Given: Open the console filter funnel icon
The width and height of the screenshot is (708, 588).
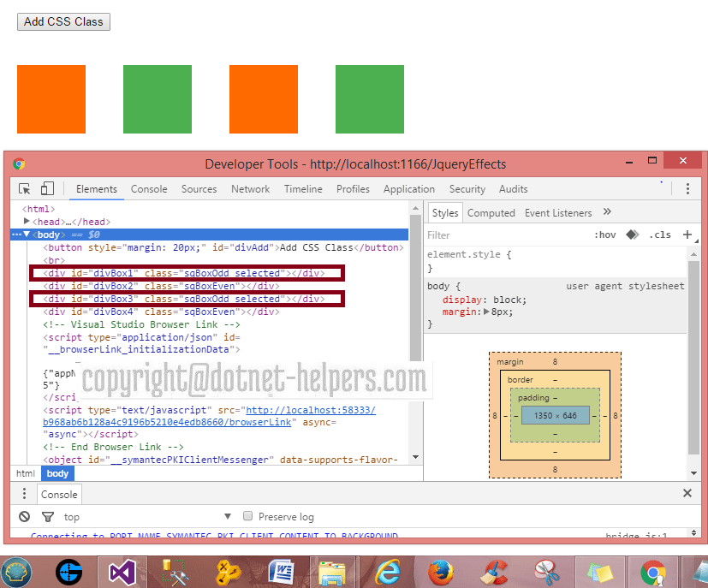Looking at the screenshot, I should (x=48, y=517).
